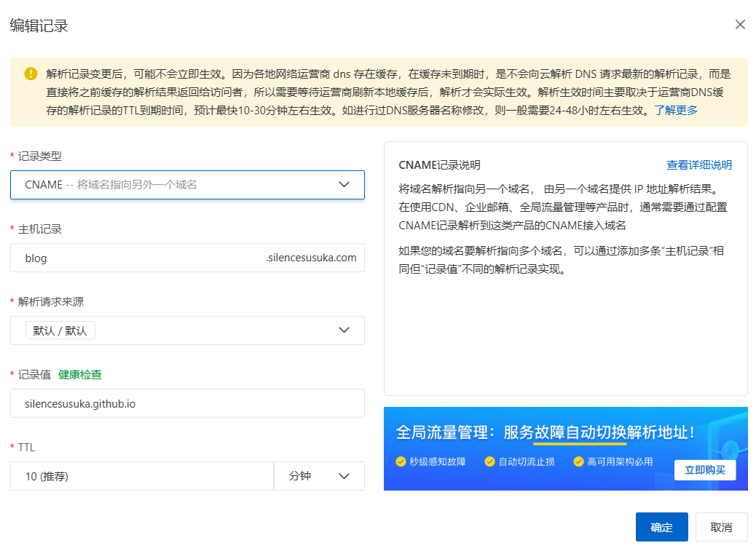This screenshot has height=559, width=756.
Task: Focus the 记录值 field with silencesusuka.github.io
Action: point(187,403)
